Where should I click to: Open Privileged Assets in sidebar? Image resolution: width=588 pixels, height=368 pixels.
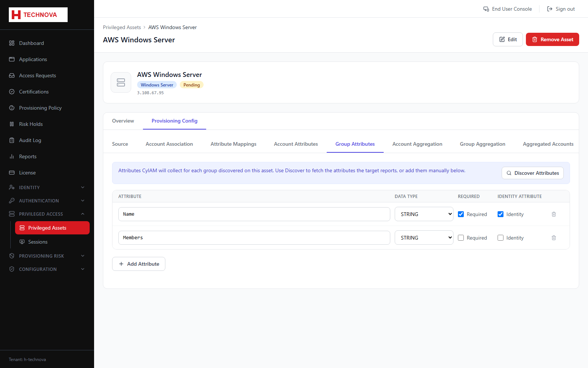(52, 228)
